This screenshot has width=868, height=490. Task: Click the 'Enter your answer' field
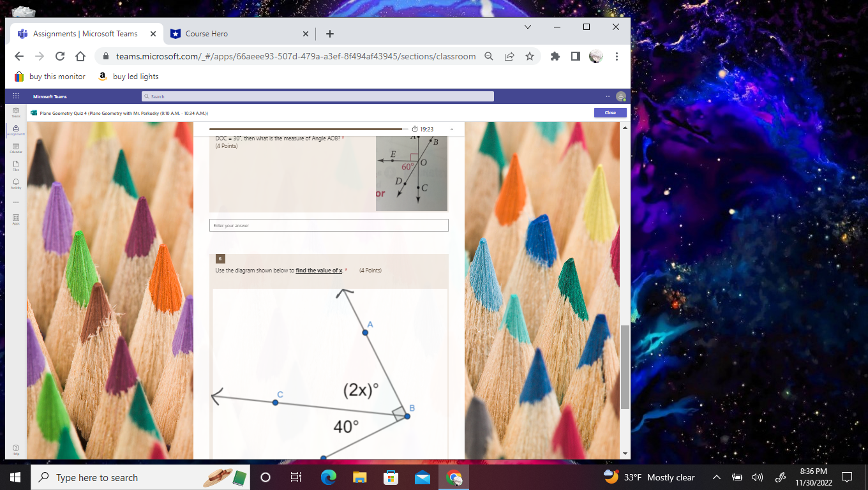329,225
